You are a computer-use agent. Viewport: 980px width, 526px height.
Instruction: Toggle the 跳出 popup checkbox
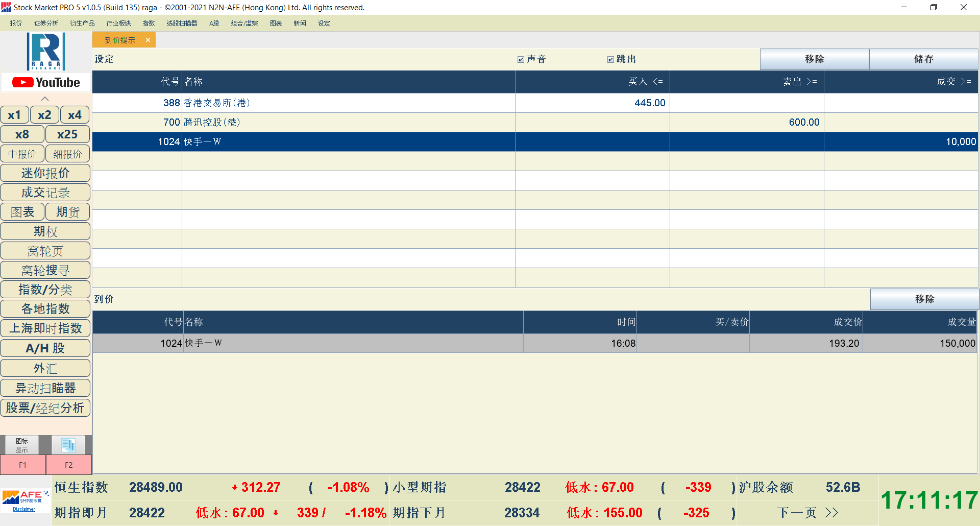pos(610,59)
